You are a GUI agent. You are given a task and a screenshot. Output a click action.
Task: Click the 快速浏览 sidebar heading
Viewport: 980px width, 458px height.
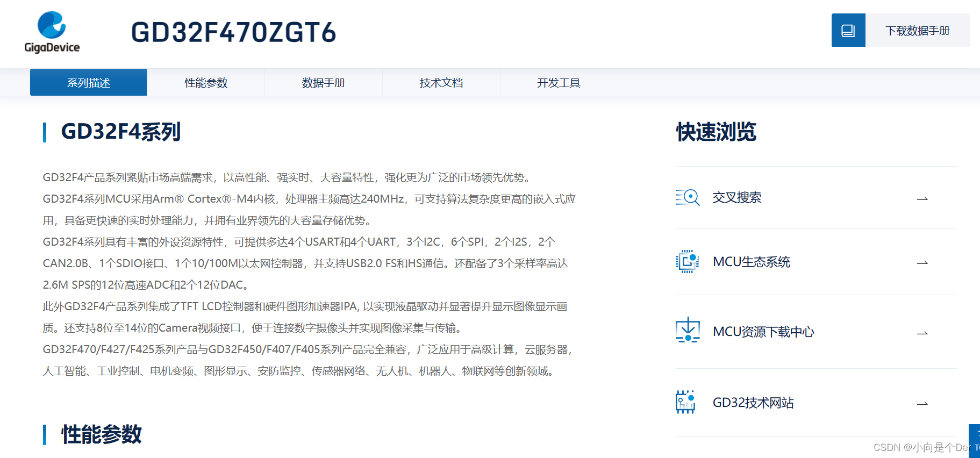pyautogui.click(x=716, y=132)
